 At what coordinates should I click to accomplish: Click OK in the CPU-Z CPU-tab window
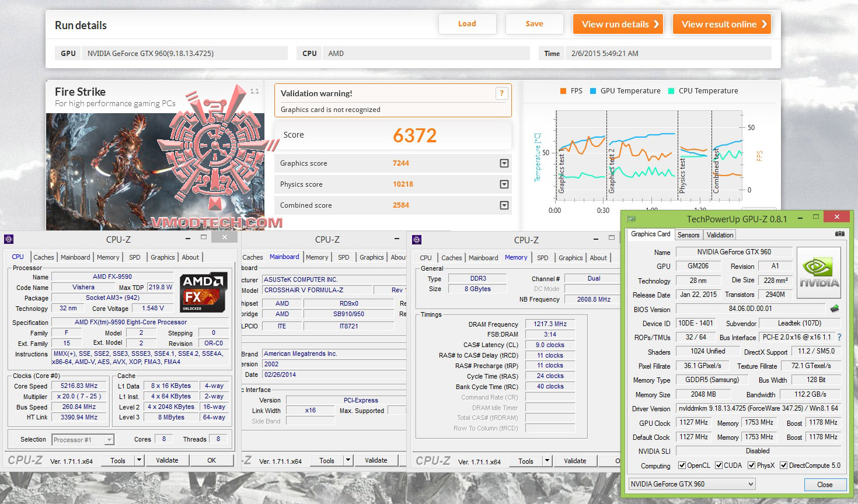(212, 460)
